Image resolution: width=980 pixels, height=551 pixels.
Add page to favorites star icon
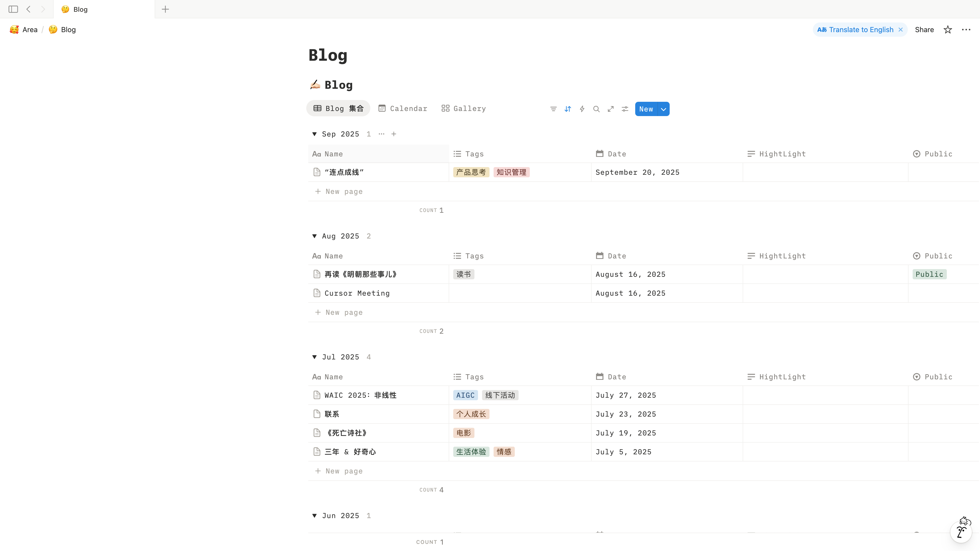pos(947,30)
